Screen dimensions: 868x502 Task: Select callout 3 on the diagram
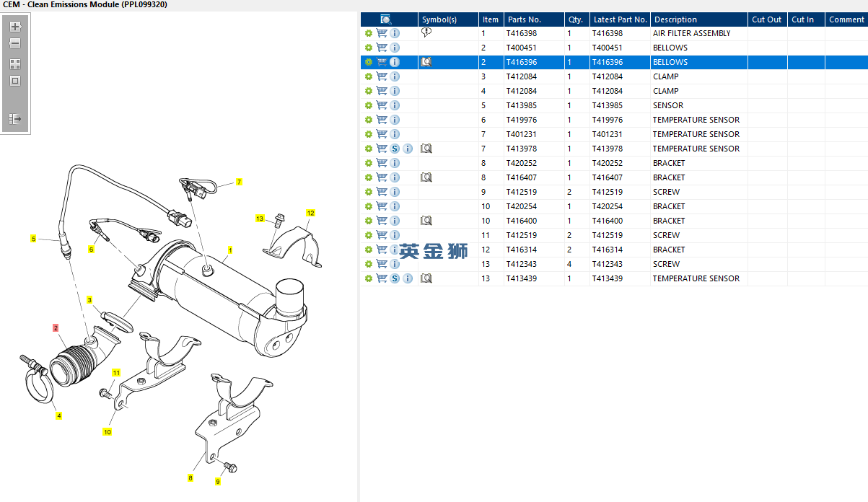[x=89, y=299]
